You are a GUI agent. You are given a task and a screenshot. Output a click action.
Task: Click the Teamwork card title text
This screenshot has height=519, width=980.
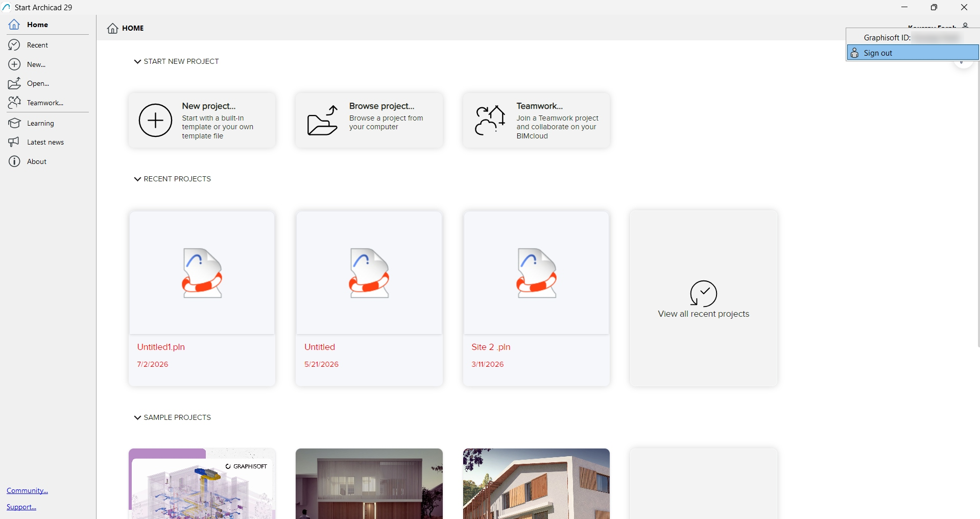[x=540, y=106]
